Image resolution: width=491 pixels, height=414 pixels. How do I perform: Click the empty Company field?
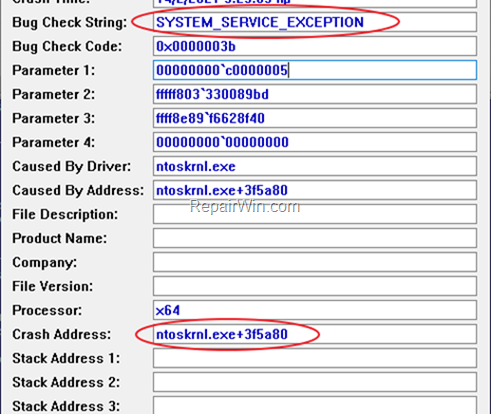315,262
